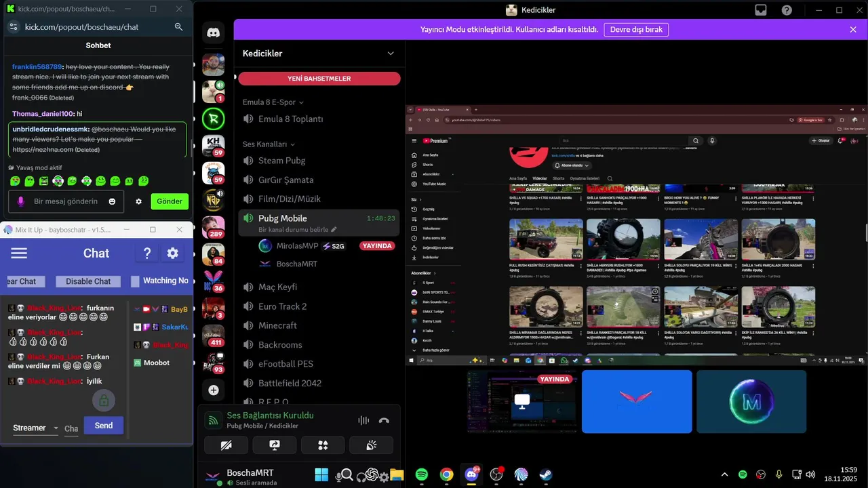The width and height of the screenshot is (868, 488).
Task: Open Mix It Up help question mark
Action: pyautogui.click(x=147, y=253)
